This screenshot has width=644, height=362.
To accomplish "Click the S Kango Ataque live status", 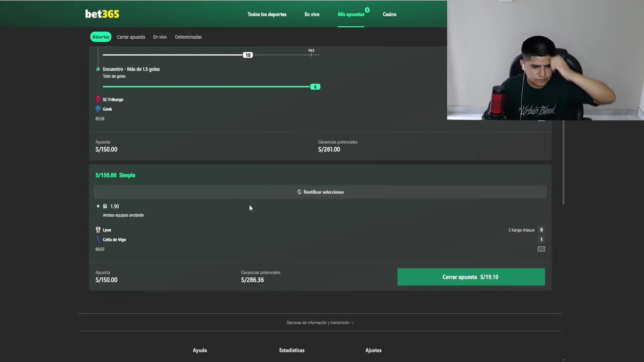I will point(521,230).
